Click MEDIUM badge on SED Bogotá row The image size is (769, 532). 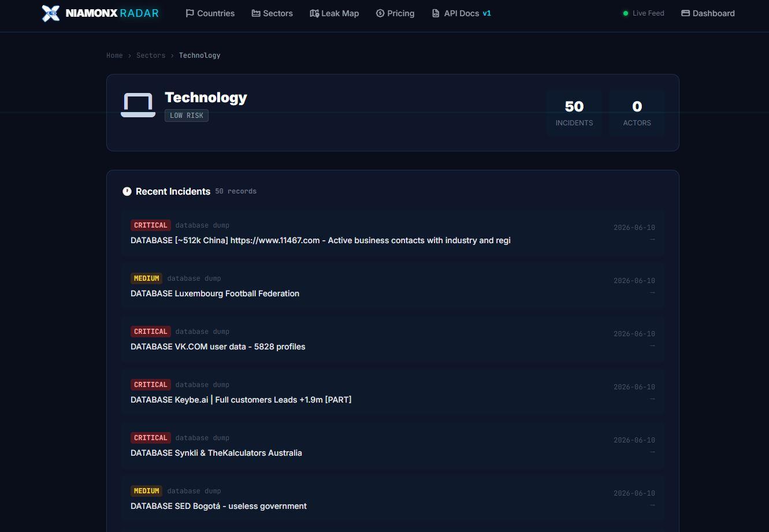pos(146,491)
